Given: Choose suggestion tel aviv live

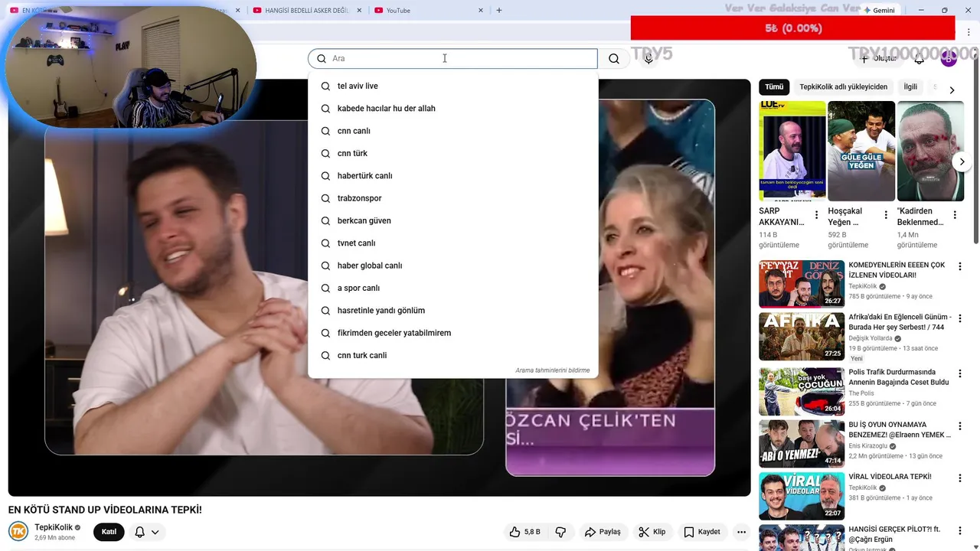Looking at the screenshot, I should point(452,86).
